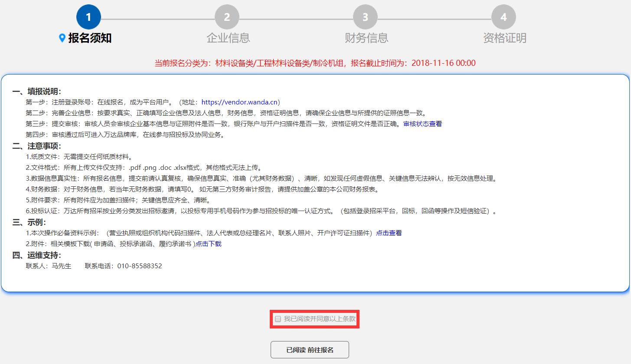Click the 三、示例 heading
The width and height of the screenshot is (631, 364).
(x=29, y=222)
